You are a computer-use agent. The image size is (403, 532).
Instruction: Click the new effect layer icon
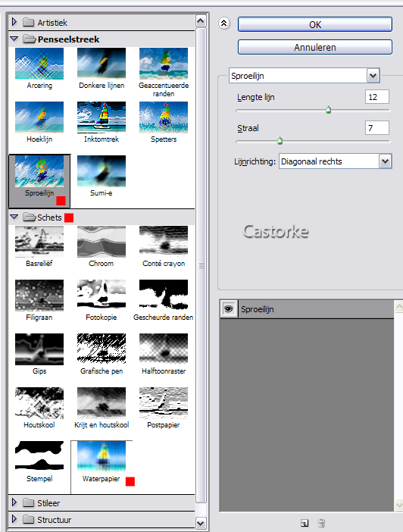tap(305, 523)
